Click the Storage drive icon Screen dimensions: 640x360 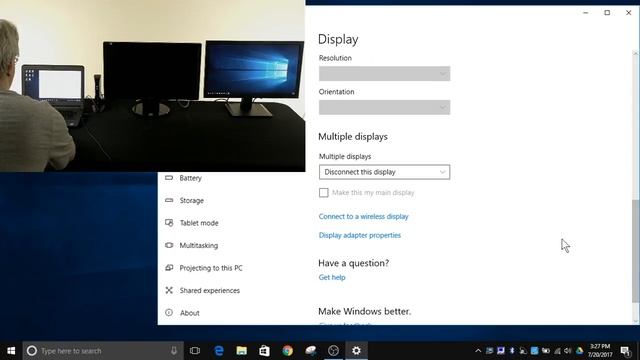point(169,200)
